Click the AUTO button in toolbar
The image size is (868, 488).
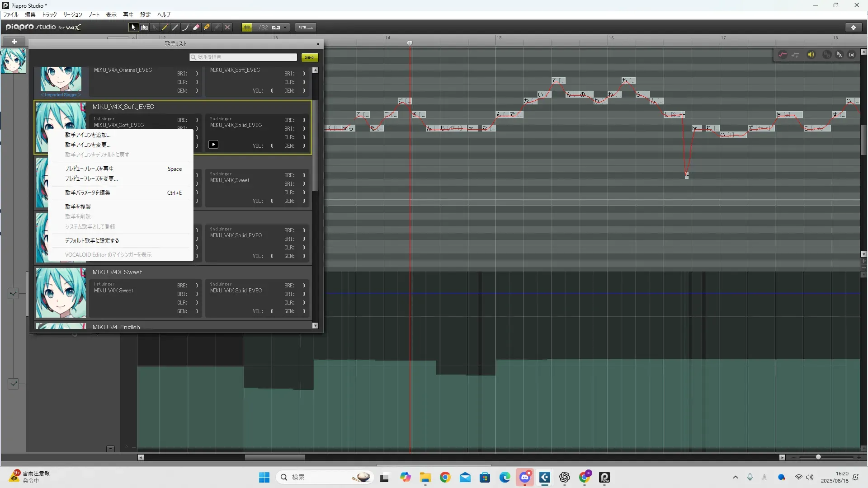306,28
